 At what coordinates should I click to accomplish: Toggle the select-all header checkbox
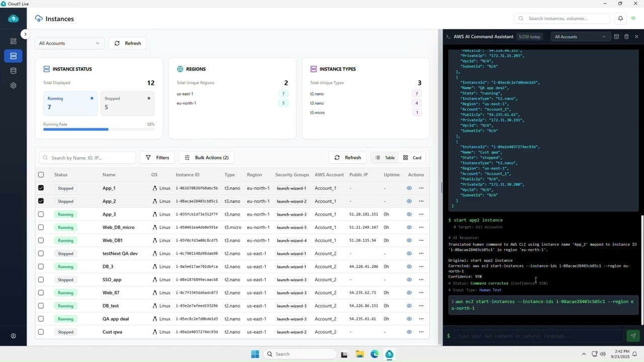click(x=41, y=175)
